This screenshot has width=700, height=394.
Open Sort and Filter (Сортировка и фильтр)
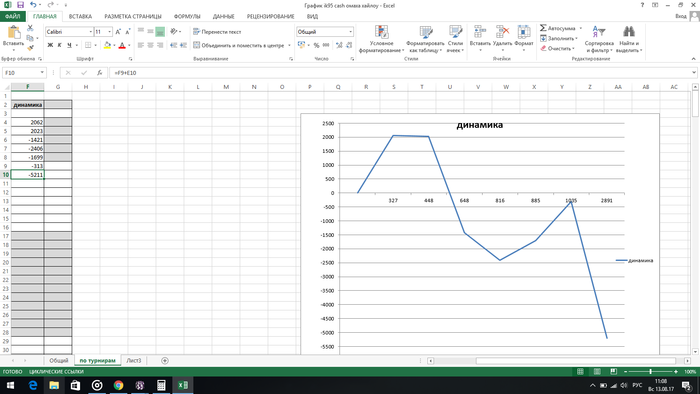599,39
